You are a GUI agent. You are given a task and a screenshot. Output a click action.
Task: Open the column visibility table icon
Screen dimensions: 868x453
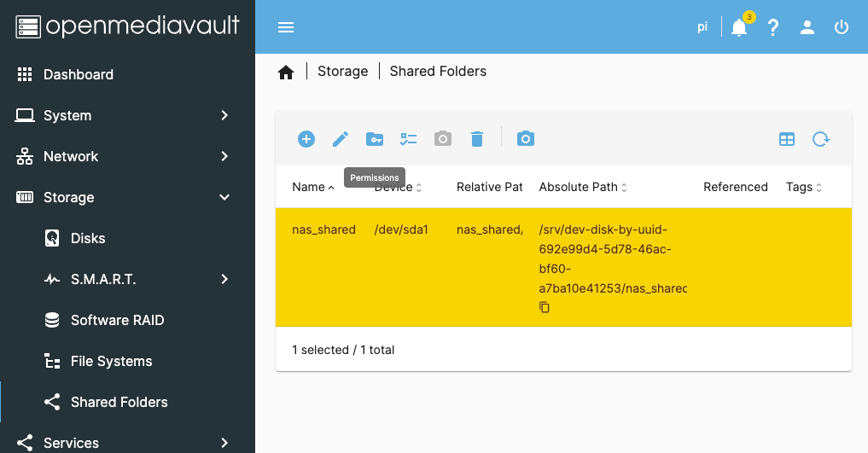(787, 139)
